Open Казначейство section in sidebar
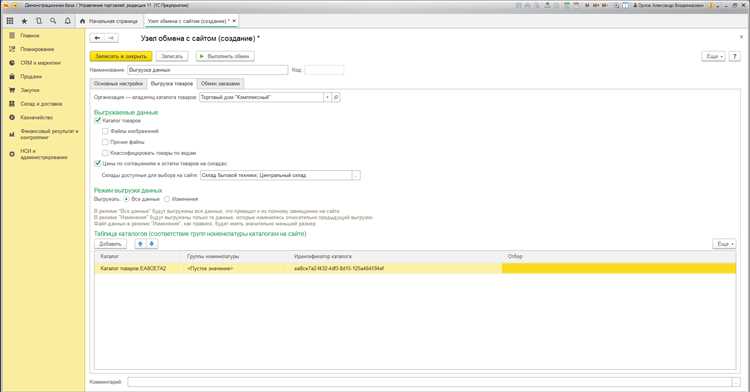The height and width of the screenshot is (392, 750). click(x=36, y=117)
